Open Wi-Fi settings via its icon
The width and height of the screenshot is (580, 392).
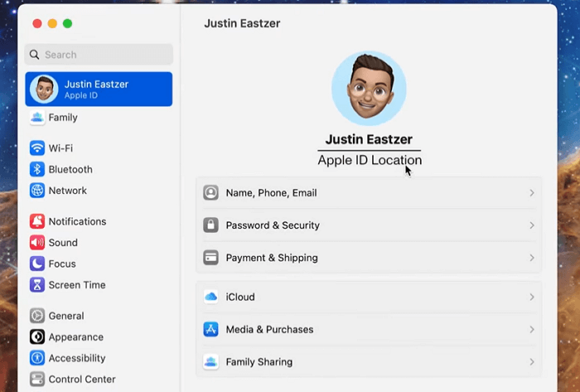click(37, 148)
